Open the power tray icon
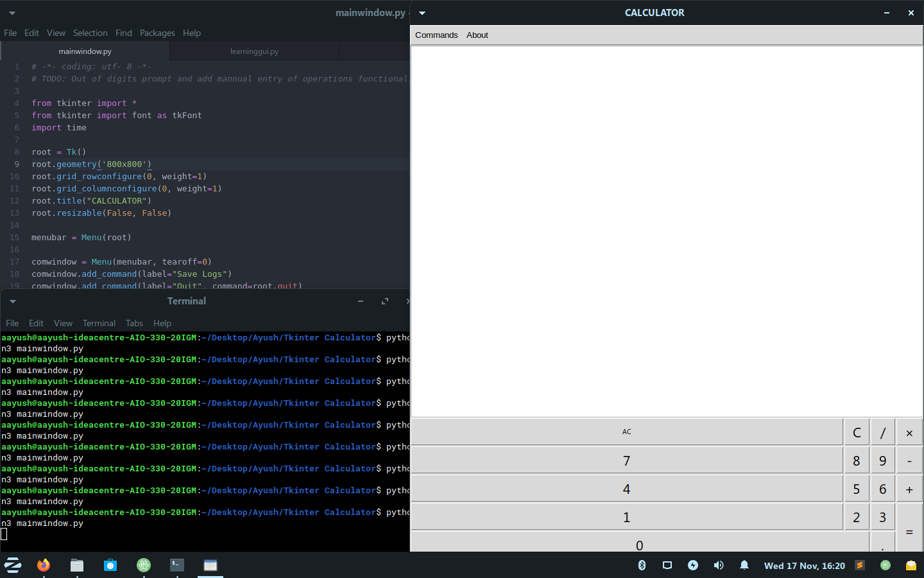The height and width of the screenshot is (578, 924). click(x=693, y=565)
